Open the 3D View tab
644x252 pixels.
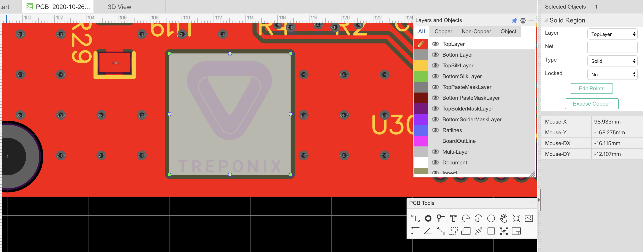(119, 7)
